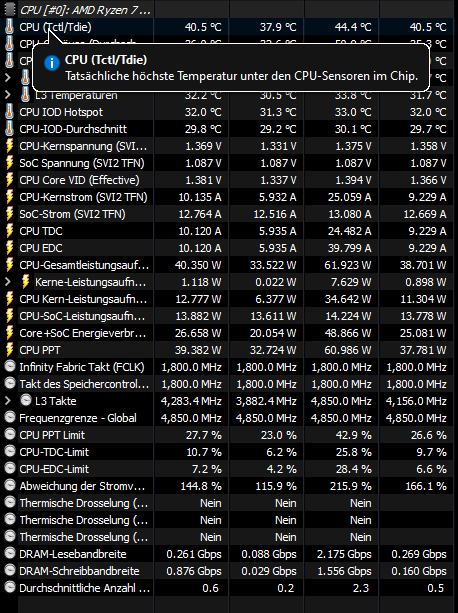458x613 pixels.
Task: Click the lightning icon for CPU EDC
Action: click(9, 248)
